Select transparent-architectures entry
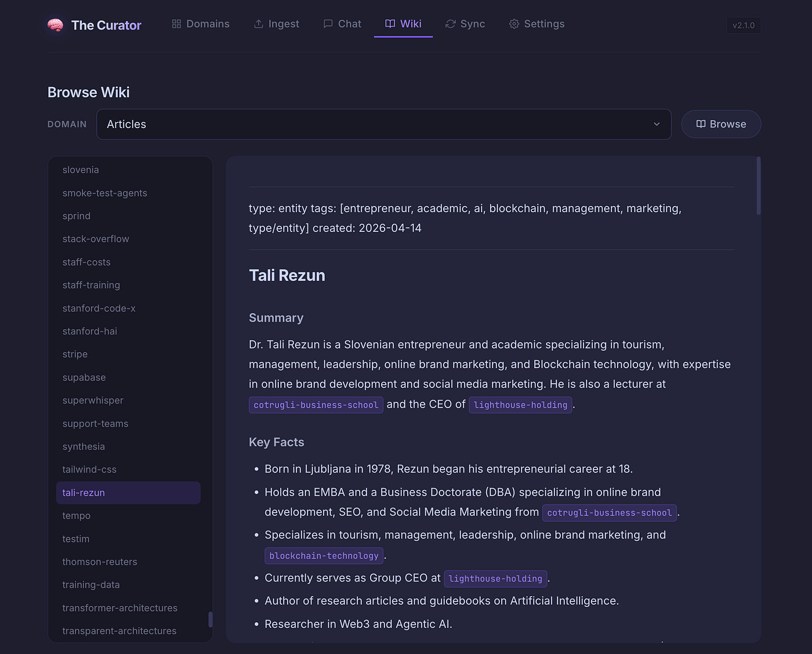The height and width of the screenshot is (654, 812). click(x=128, y=631)
